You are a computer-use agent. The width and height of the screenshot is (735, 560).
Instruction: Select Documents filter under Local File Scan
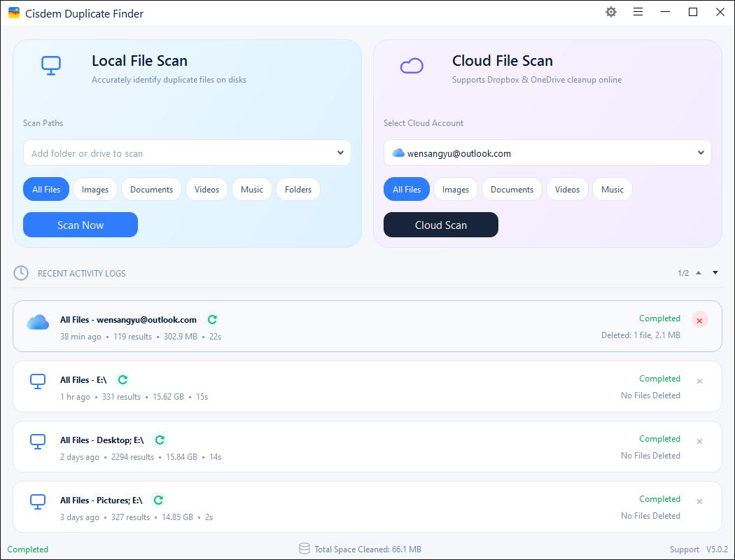pos(151,189)
